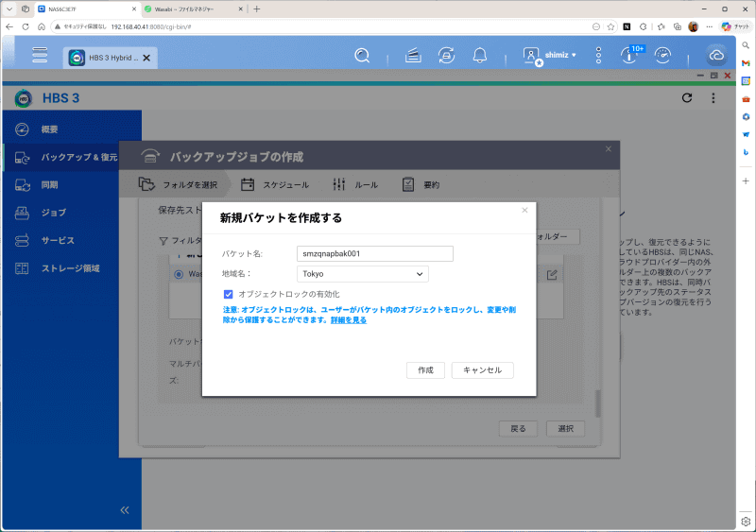Viewport: 756px width, 532px height.
Task: Click the キャンセル button
Action: point(483,370)
